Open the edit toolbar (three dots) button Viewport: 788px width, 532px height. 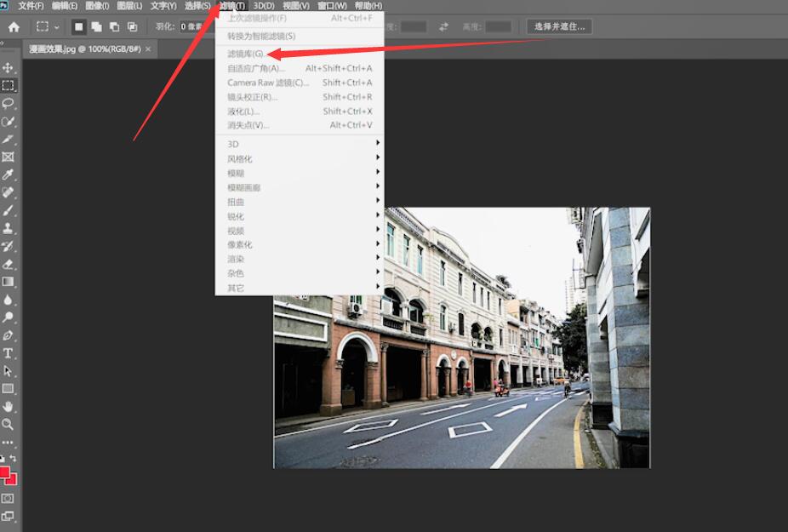point(8,443)
